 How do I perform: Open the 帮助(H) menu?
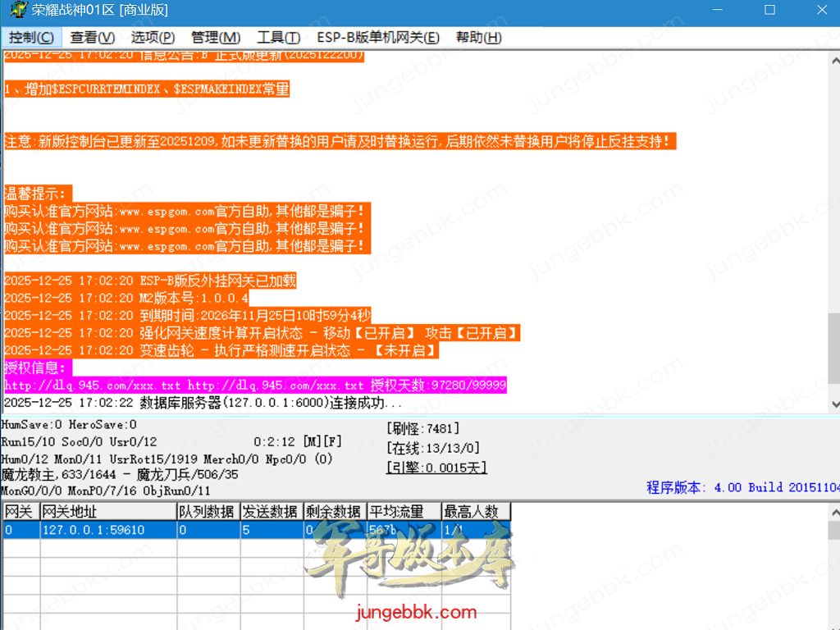coord(478,38)
